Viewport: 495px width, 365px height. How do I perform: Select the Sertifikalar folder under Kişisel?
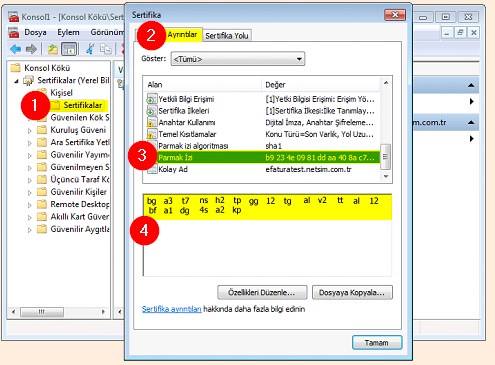pyautogui.click(x=83, y=105)
